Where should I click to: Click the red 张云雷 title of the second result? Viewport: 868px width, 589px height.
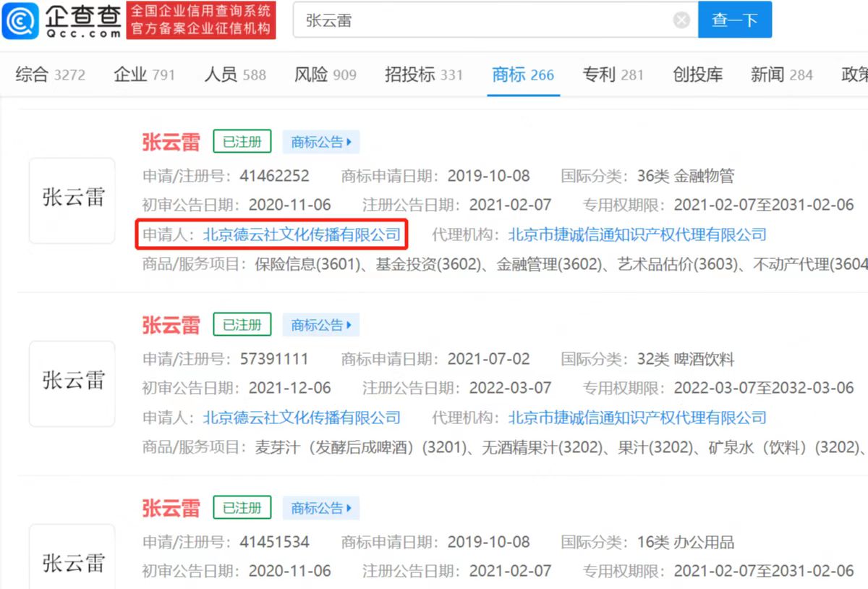tap(171, 325)
